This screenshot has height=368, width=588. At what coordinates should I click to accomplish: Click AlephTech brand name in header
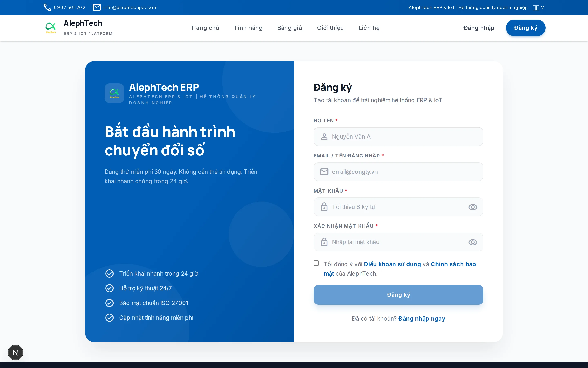pyautogui.click(x=83, y=23)
